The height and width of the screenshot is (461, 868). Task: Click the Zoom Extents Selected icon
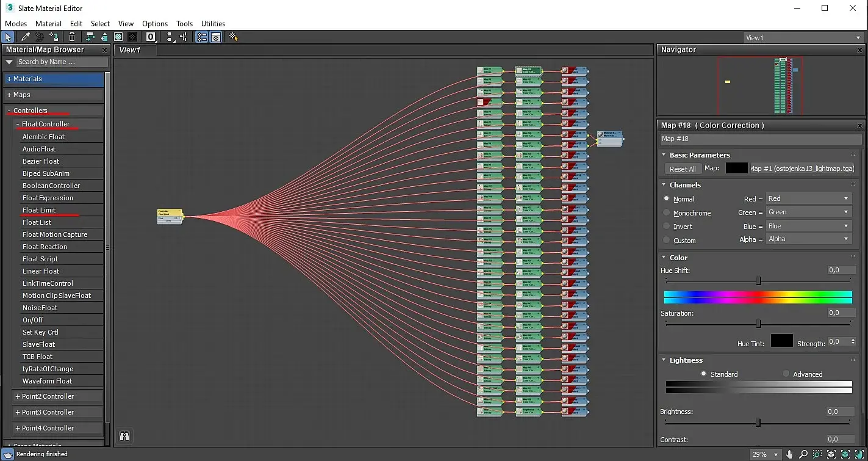[845, 454]
